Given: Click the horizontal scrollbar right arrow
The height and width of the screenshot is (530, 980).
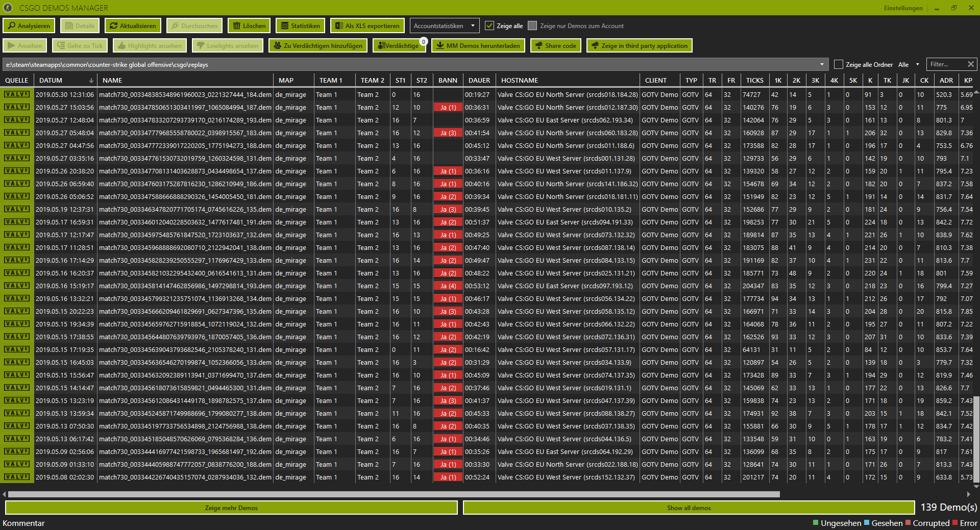Looking at the screenshot, I should [969, 494].
